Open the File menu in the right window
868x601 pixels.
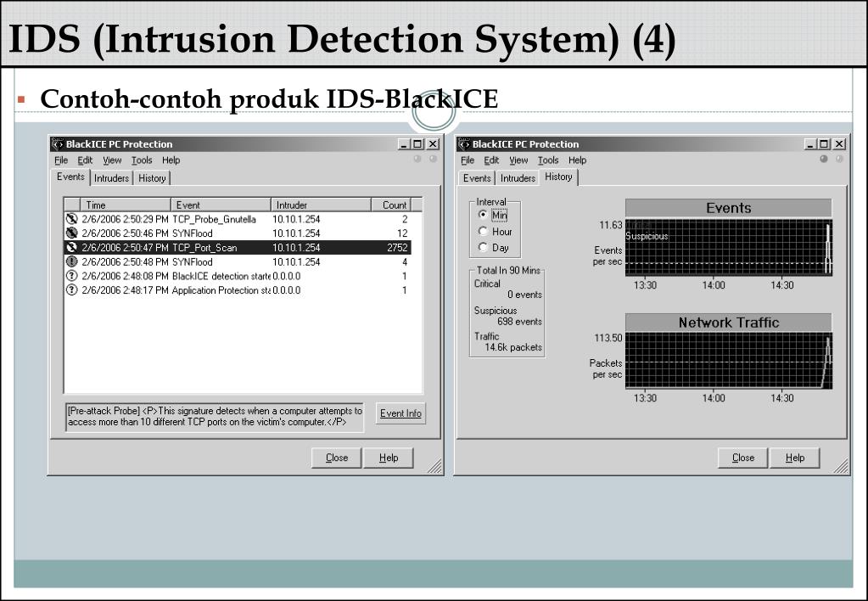click(468, 160)
